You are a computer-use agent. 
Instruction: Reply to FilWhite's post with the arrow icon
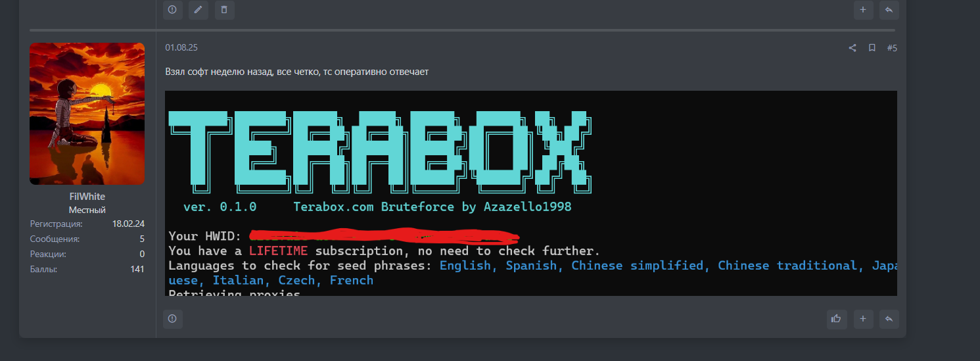889,319
